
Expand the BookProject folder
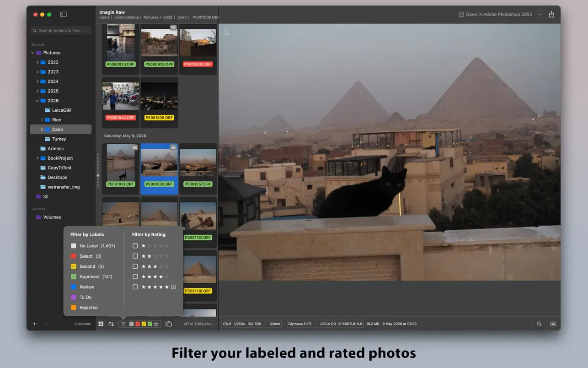tap(37, 158)
